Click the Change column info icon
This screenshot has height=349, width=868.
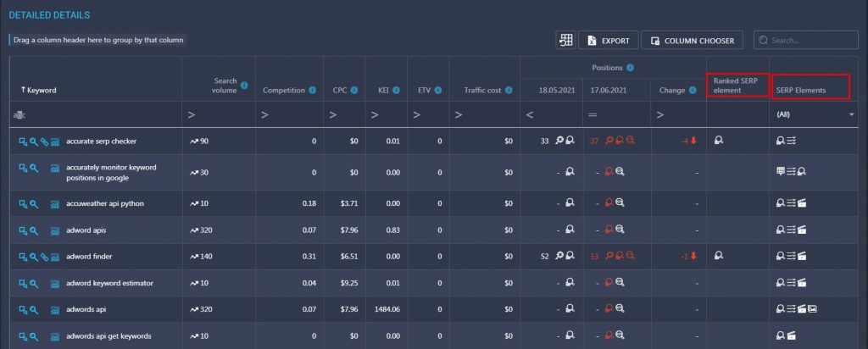coord(692,90)
